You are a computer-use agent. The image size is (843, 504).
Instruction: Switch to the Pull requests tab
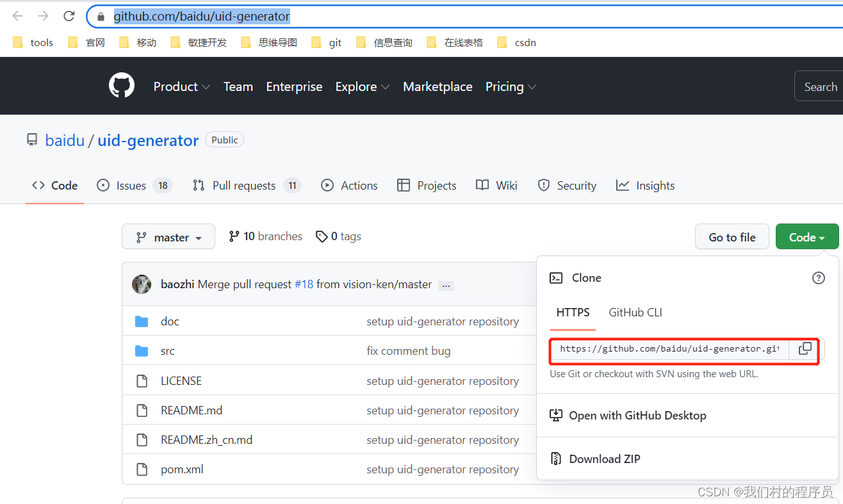coord(246,186)
